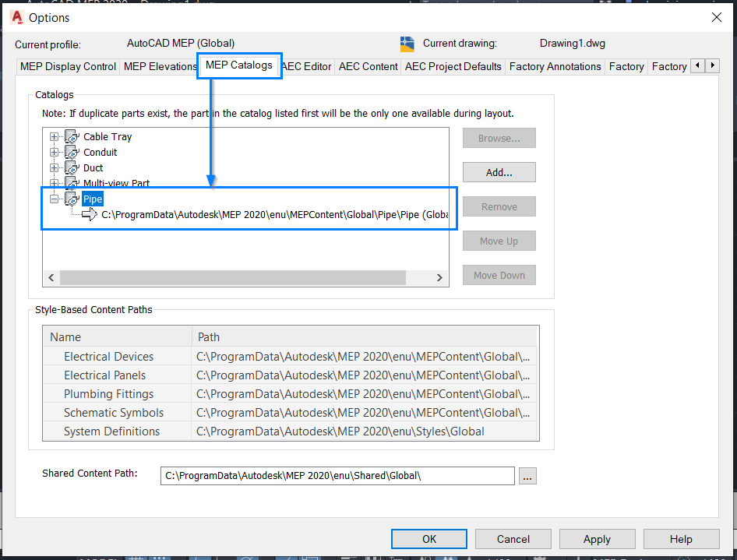The image size is (737, 560).
Task: Click the Conduit catalog icon
Action: (x=72, y=152)
